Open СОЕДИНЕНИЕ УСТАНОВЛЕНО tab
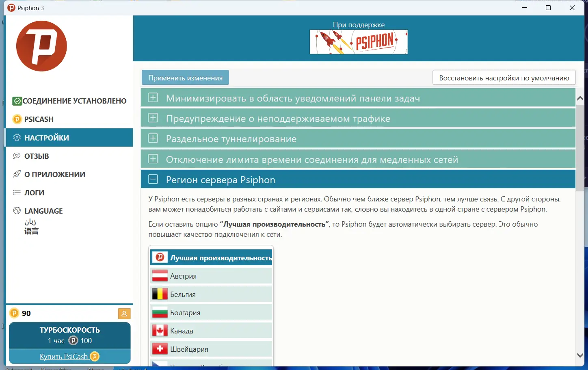Screen dimensions: 588x370 point(69,101)
